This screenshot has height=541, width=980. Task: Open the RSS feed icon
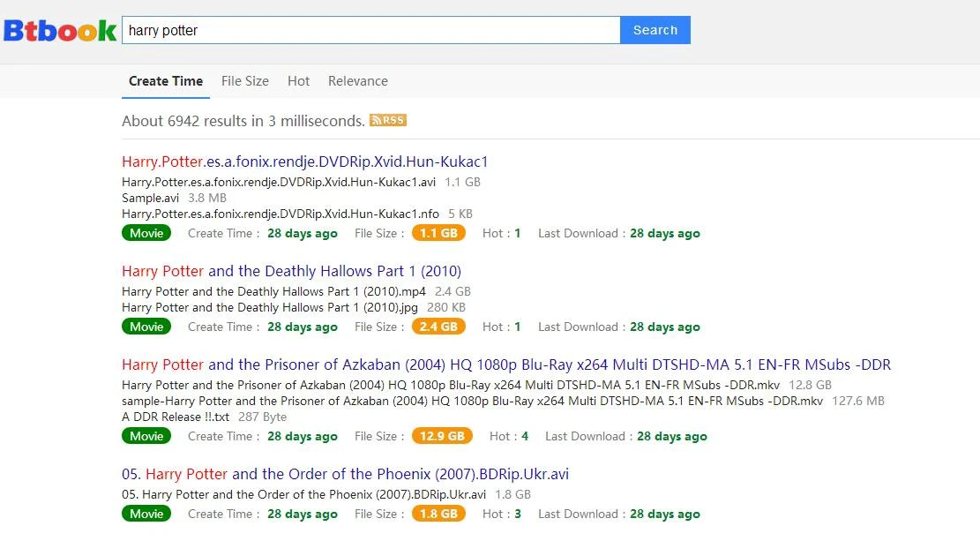pos(388,120)
